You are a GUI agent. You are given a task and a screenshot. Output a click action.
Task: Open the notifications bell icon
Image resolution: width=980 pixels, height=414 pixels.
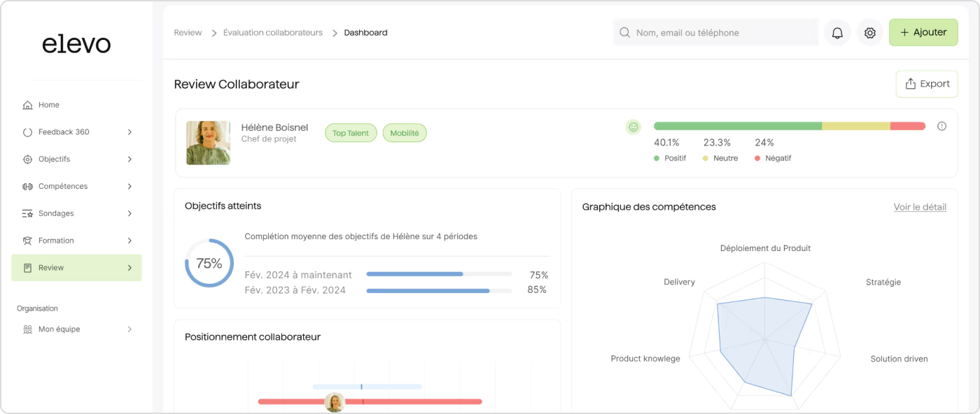click(x=837, y=33)
